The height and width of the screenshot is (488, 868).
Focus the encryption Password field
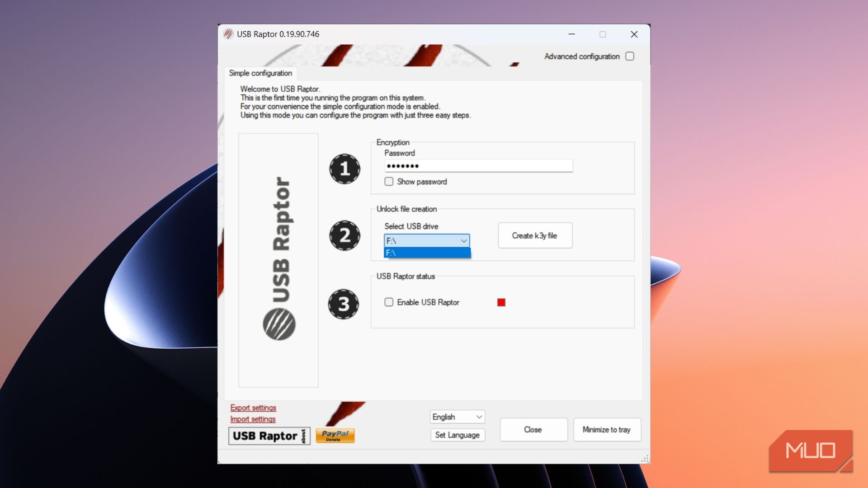[479, 166]
